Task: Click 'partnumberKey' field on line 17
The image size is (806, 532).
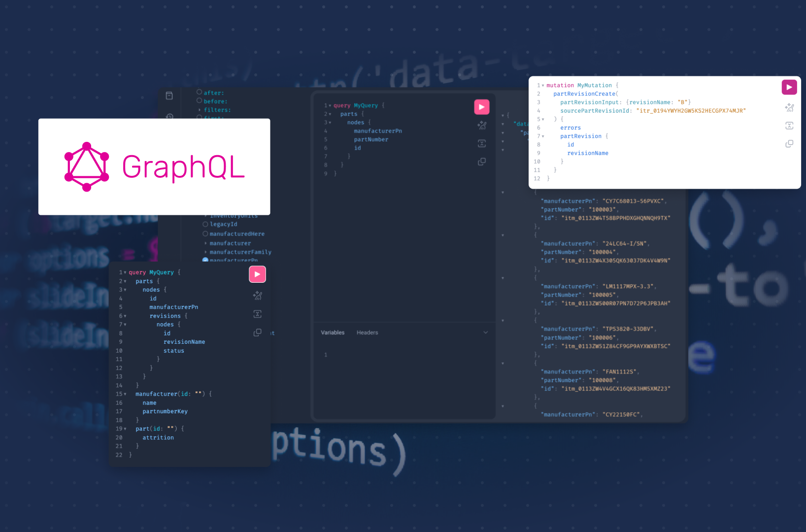Action: pyautogui.click(x=165, y=411)
